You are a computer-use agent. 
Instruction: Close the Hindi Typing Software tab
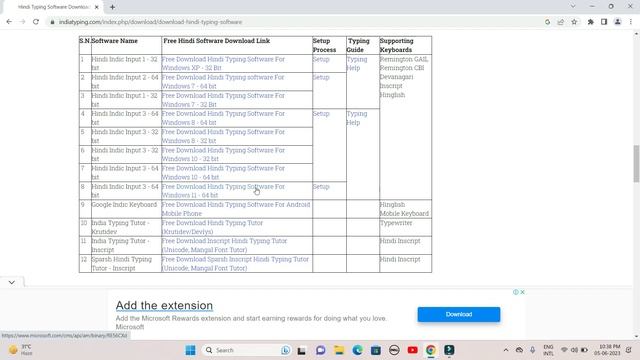point(97,7)
